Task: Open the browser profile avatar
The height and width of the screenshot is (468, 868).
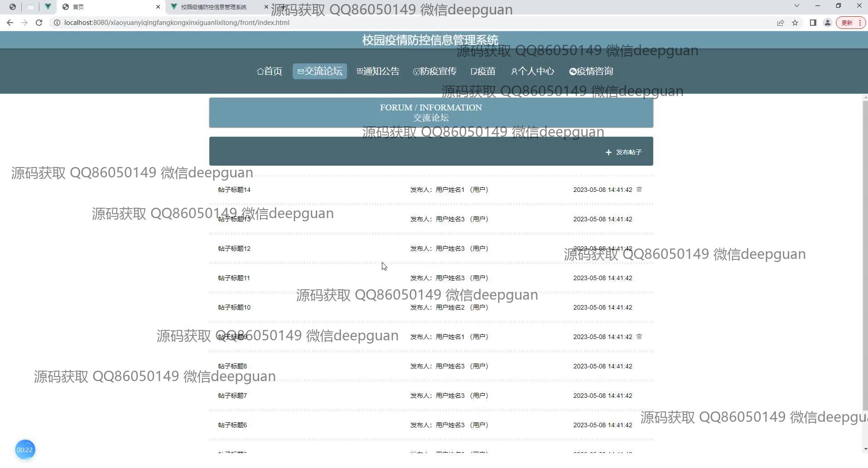Action: point(827,23)
